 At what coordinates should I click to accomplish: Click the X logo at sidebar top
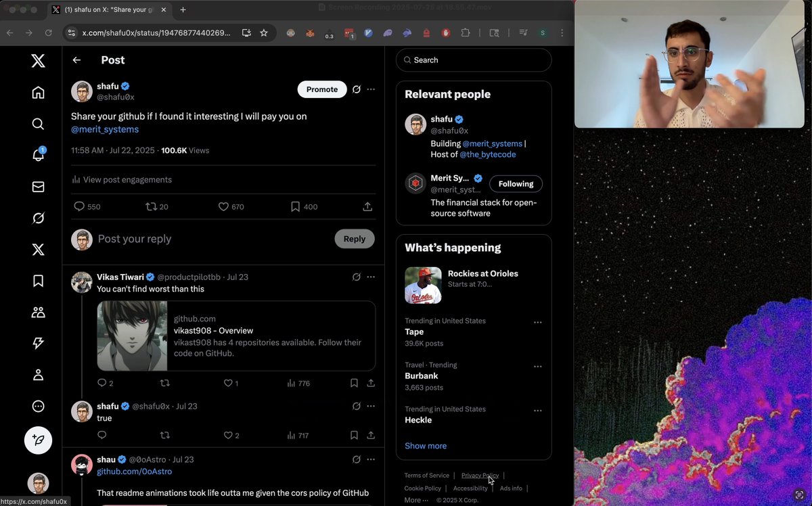[x=39, y=62]
